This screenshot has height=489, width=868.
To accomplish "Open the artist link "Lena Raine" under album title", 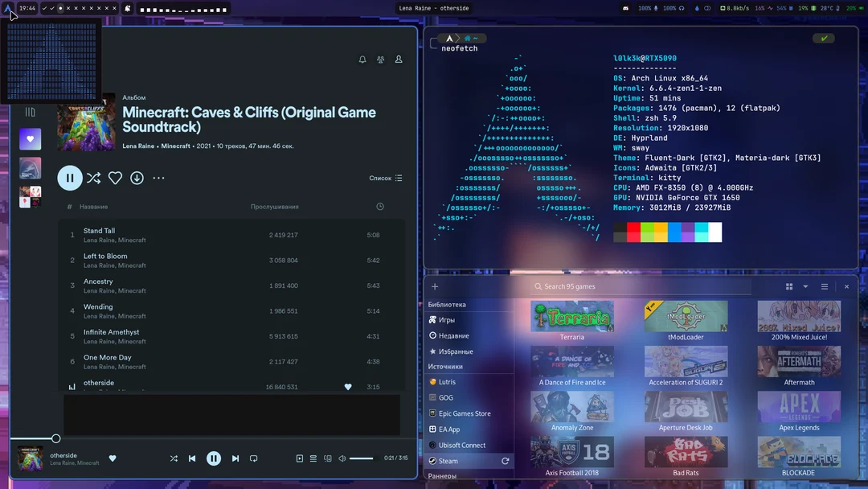I will click(138, 146).
